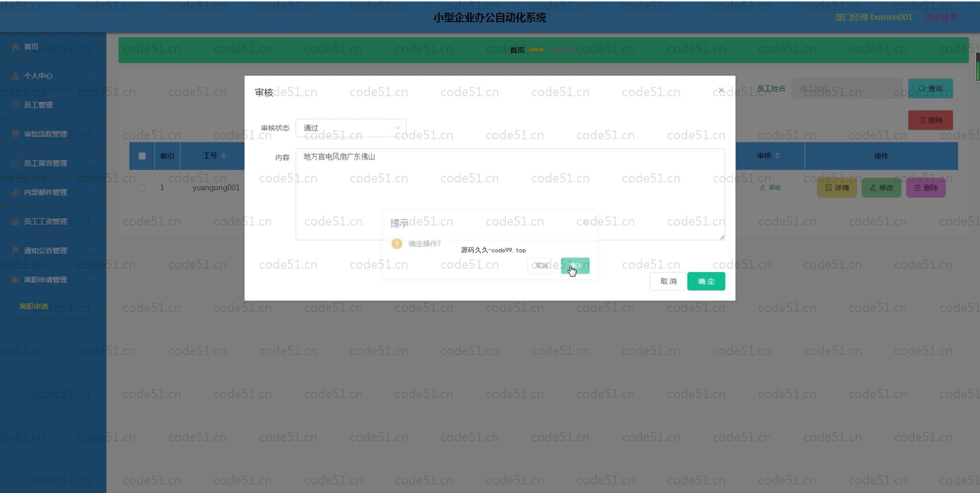The image size is (980, 493).
Task: Click 取消 in the 审核 dialog
Action: point(668,281)
